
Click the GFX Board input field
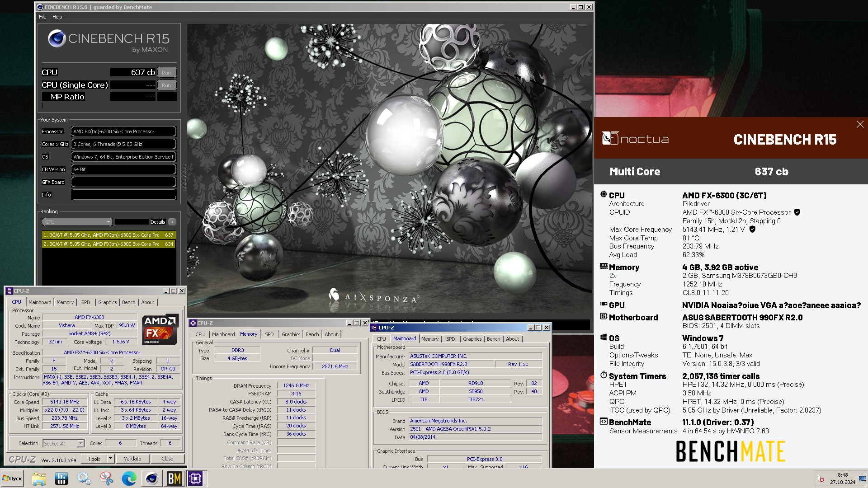pyautogui.click(x=123, y=182)
